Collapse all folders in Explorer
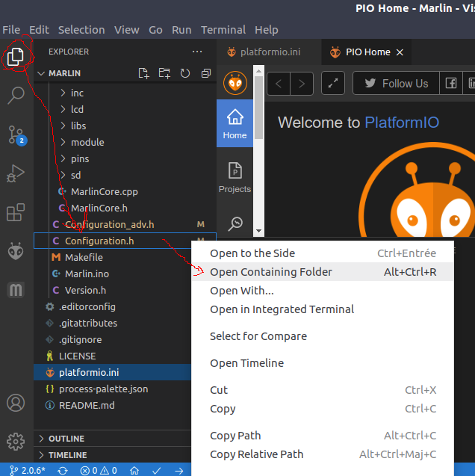Viewport: 475px width, 476px height. pyautogui.click(x=206, y=73)
